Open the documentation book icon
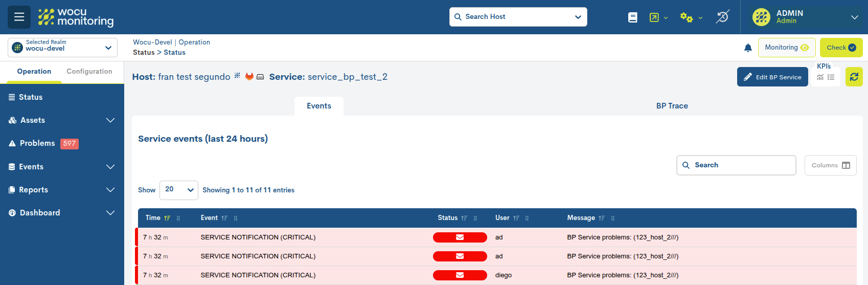The image size is (868, 285). [x=632, y=17]
